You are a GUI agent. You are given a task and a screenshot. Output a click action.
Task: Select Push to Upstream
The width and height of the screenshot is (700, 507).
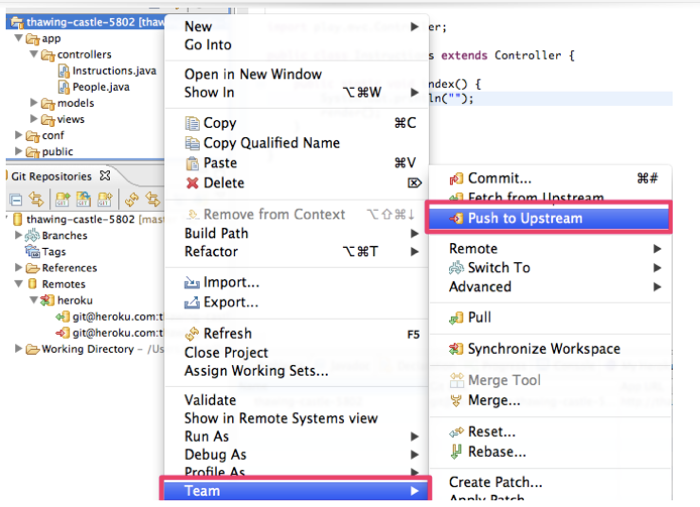click(x=549, y=218)
